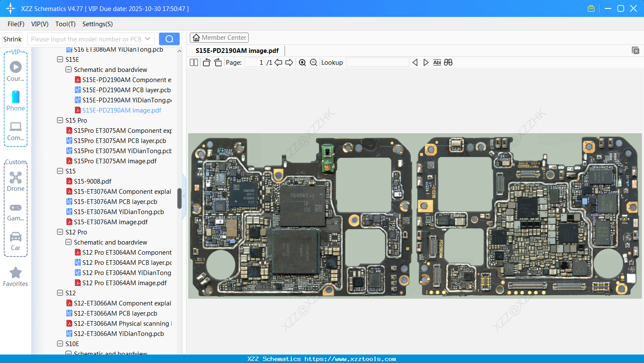Click the Shrink button
The image size is (644, 363).
pos(12,38)
